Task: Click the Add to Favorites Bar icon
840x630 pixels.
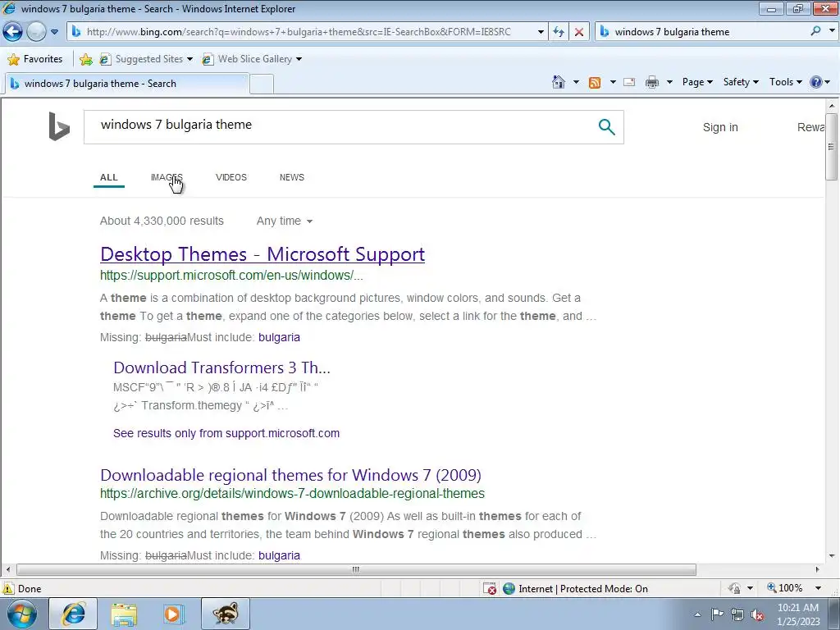Action: [x=85, y=59]
